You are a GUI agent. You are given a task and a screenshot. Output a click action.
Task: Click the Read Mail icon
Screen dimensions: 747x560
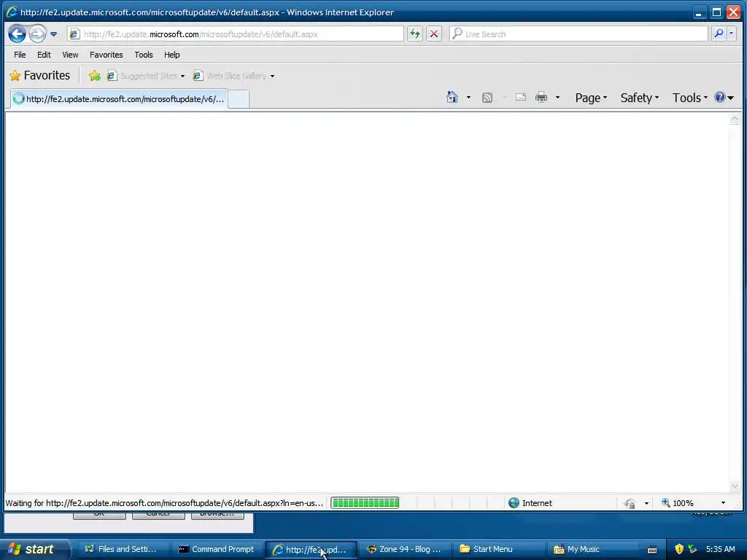[521, 98]
